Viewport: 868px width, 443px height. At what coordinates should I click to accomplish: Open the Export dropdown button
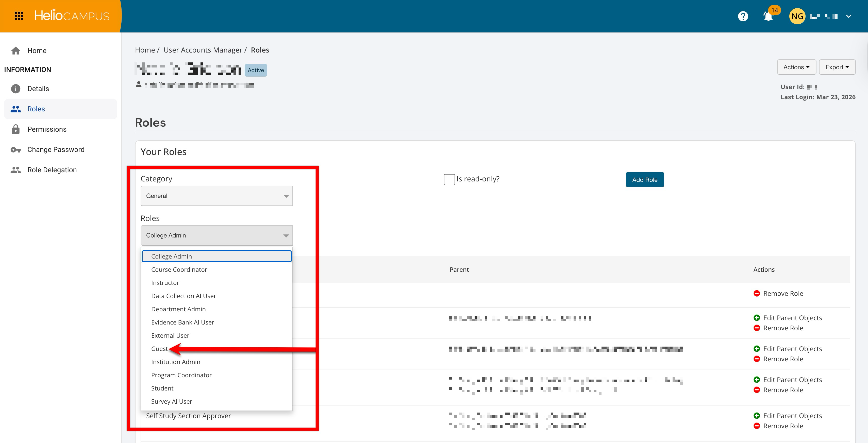coord(837,67)
